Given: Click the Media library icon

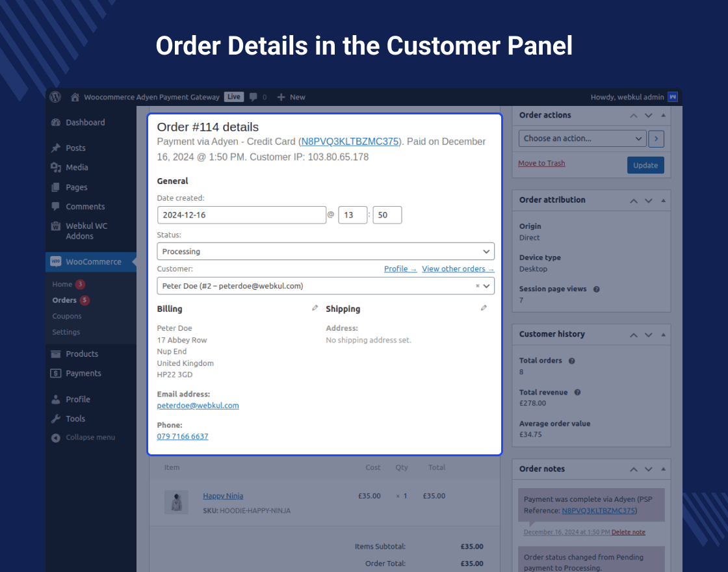Looking at the screenshot, I should 56,168.
